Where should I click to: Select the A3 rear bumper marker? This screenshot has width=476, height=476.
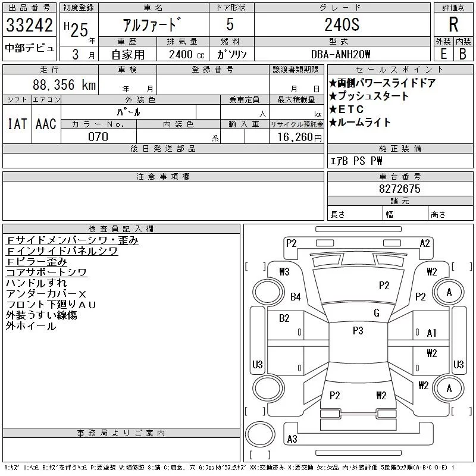click(x=292, y=439)
